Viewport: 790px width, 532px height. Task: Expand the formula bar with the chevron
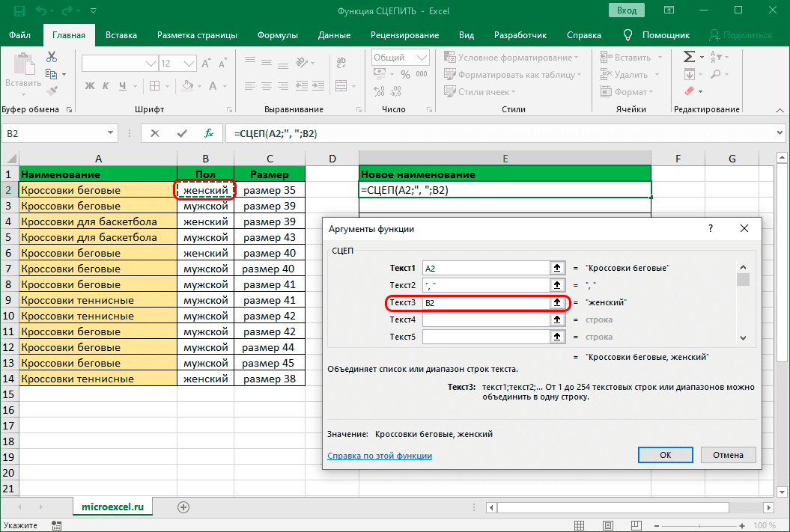pyautogui.click(x=779, y=133)
